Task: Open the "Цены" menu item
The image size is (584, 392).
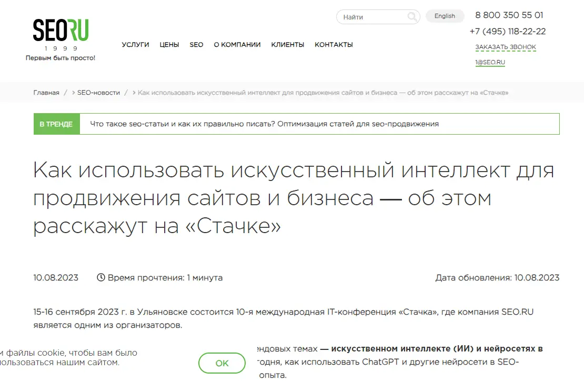Action: pos(169,45)
